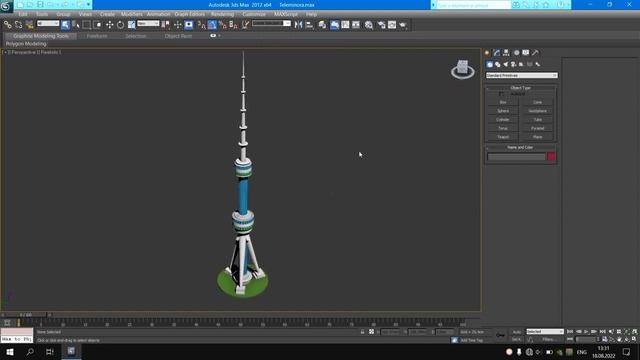Open the key filter Selected dropdown
Screen dimensions: 640x360
coord(545,332)
